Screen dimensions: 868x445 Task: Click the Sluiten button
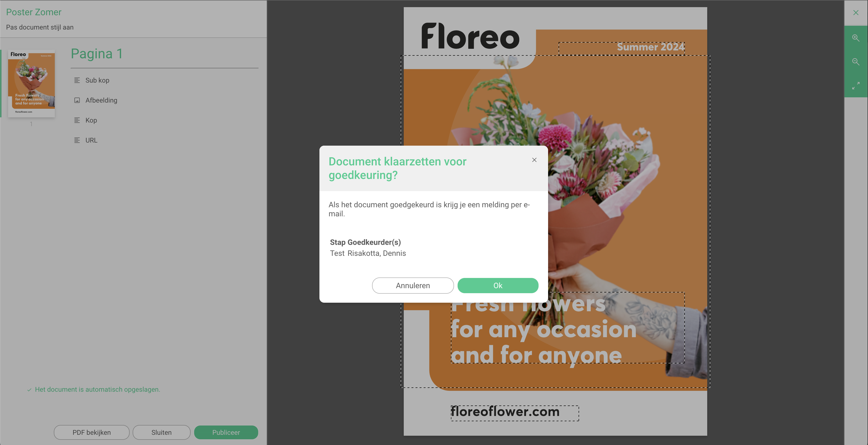tap(161, 432)
